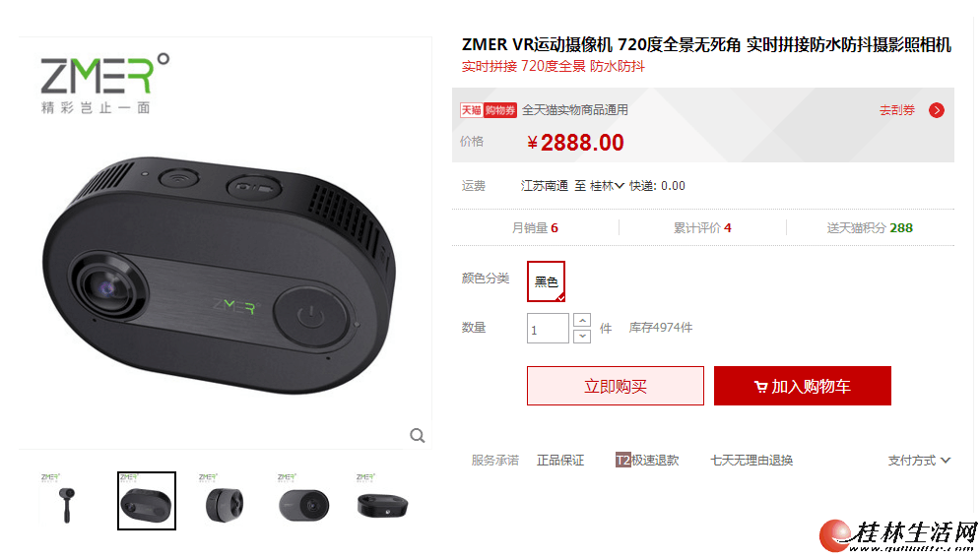Open the 去刮券 coupon link
The height and width of the screenshot is (558, 980).
point(897,110)
